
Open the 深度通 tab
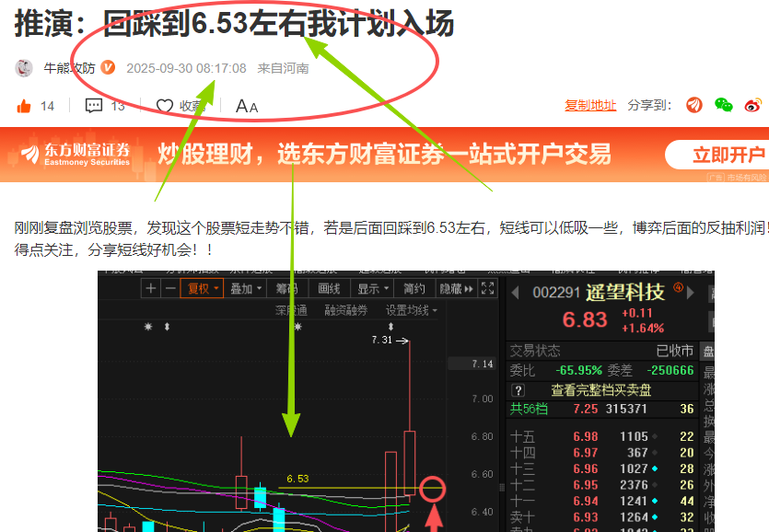pos(291,310)
